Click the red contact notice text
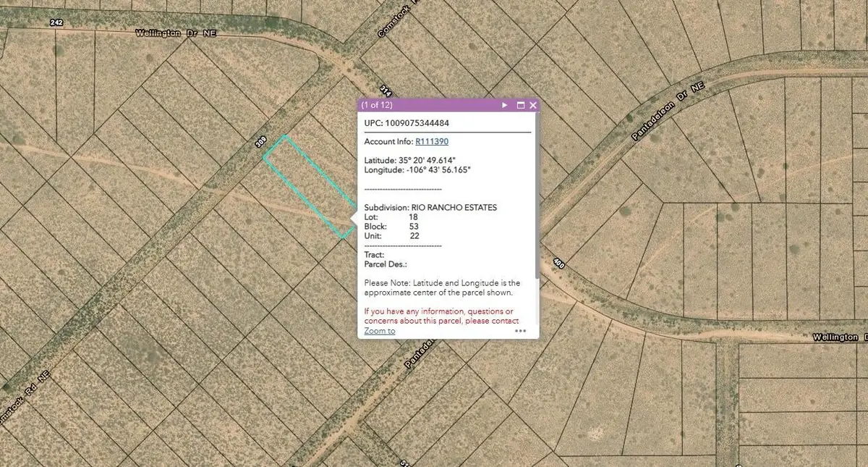 [441, 316]
